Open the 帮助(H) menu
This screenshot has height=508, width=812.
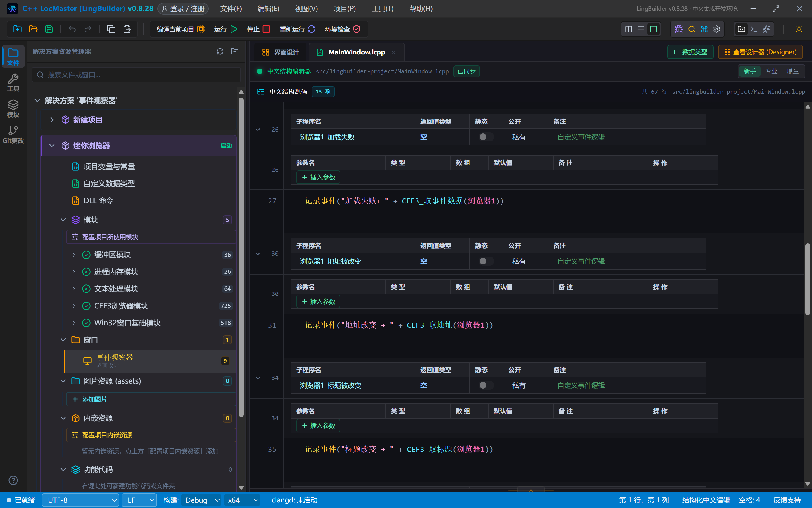click(x=421, y=9)
